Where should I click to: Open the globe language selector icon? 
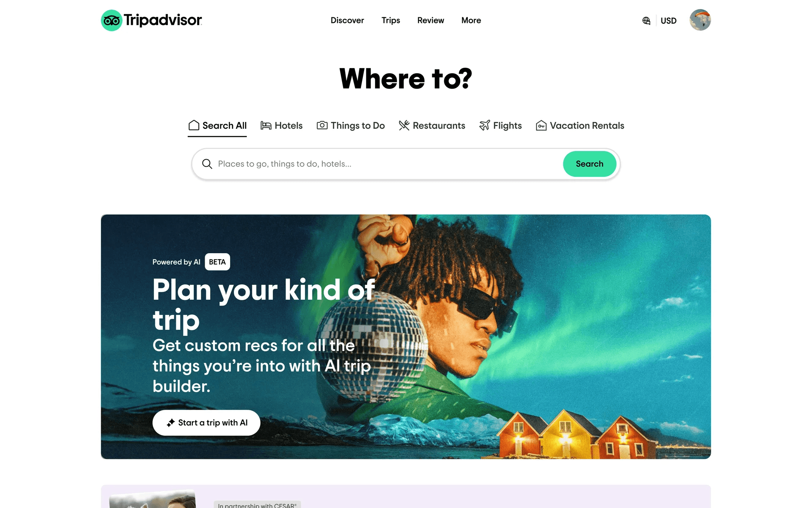(x=646, y=21)
